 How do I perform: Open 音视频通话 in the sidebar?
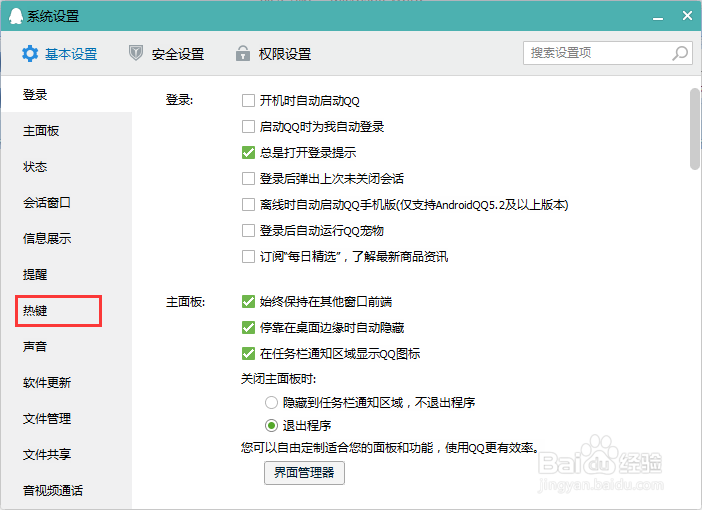67,490
